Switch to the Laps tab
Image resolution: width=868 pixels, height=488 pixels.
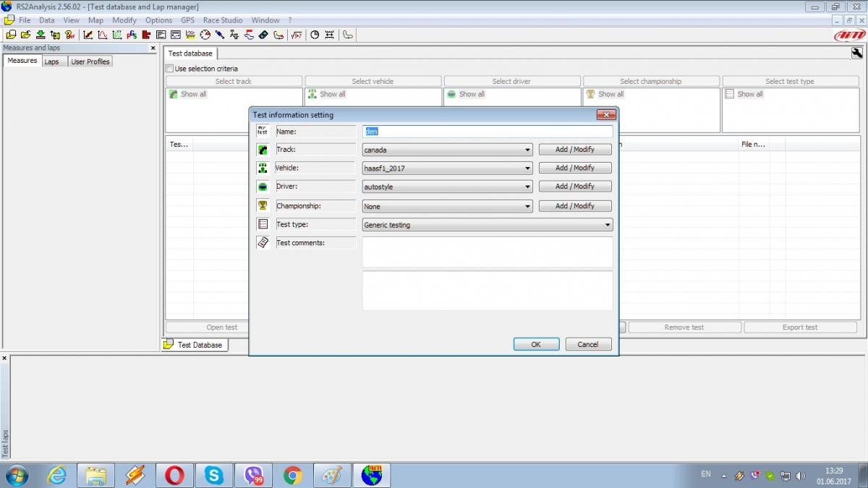coord(51,62)
